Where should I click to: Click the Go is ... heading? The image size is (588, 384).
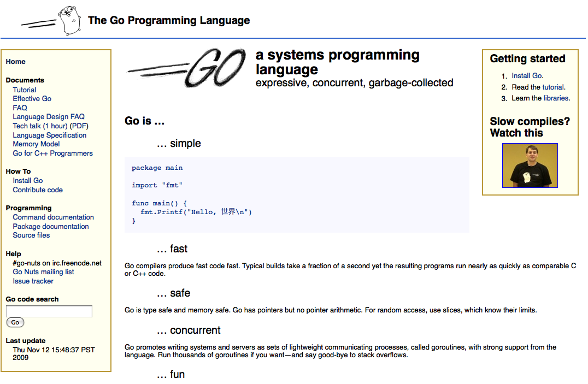[144, 121]
